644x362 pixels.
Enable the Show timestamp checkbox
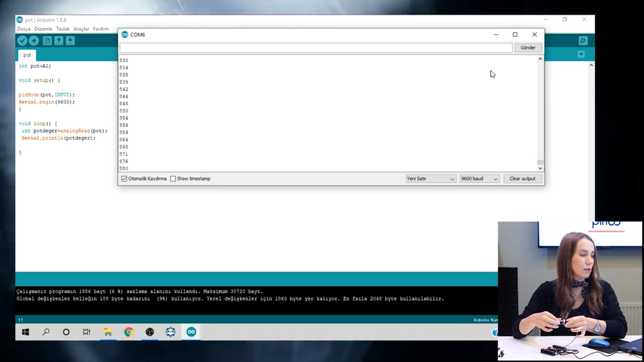pyautogui.click(x=173, y=179)
